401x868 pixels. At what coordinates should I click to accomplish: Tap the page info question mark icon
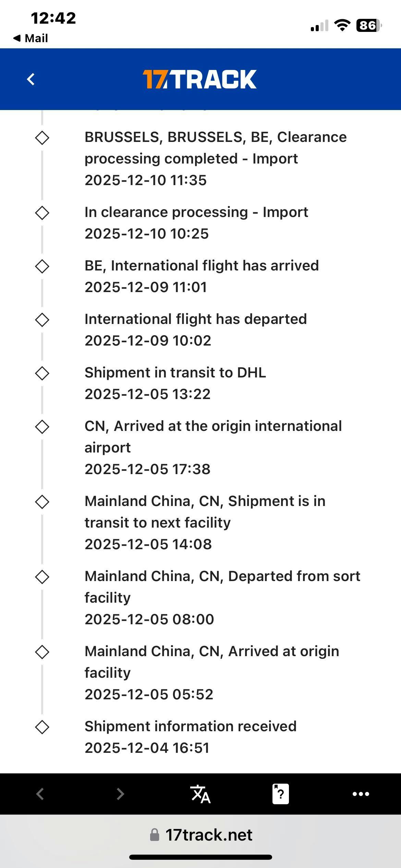(280, 794)
